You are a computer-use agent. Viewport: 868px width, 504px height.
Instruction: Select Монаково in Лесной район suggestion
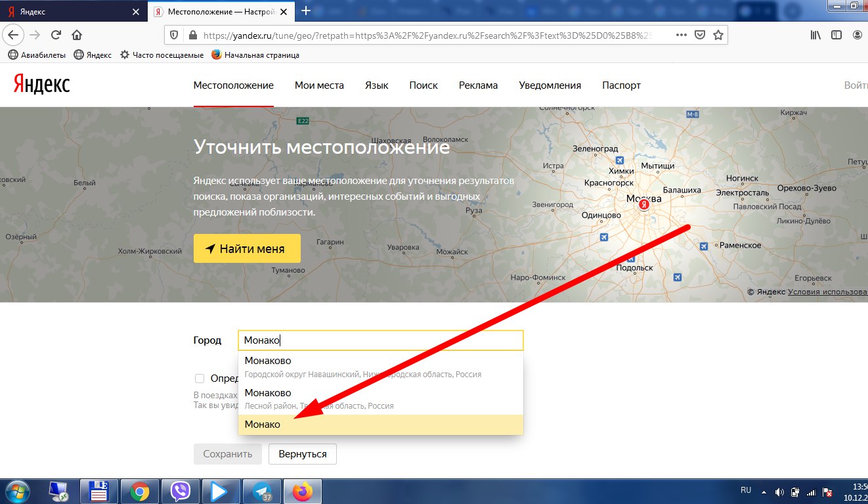(381, 398)
